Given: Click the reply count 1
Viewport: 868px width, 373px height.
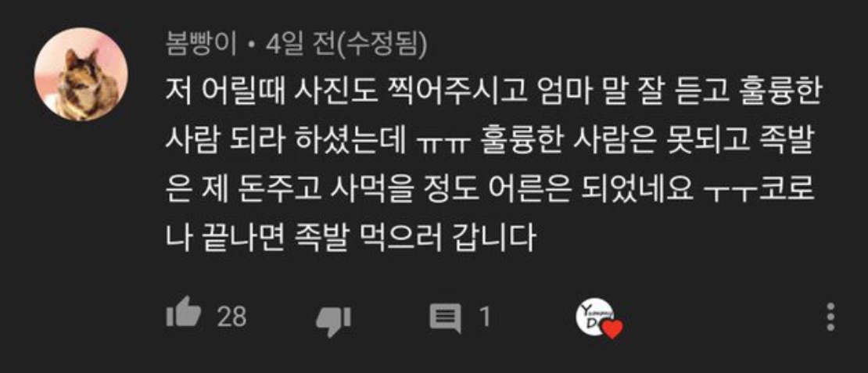Looking at the screenshot, I should (484, 317).
